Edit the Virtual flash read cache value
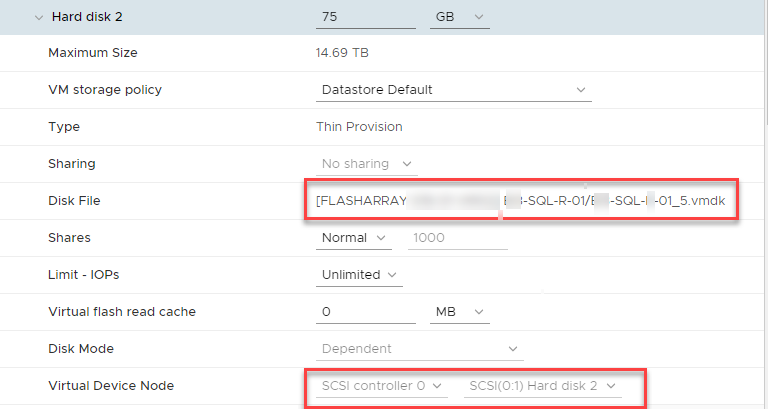This screenshot has width=768, height=409. point(366,312)
